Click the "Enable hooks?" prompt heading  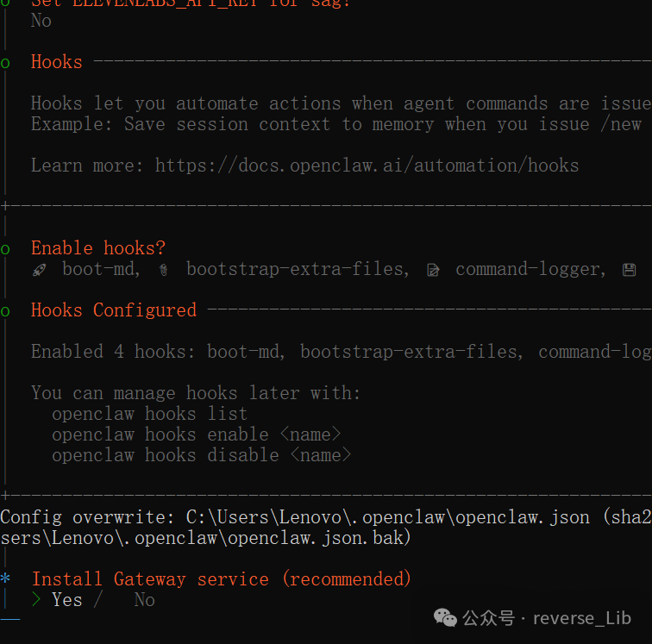(98, 248)
